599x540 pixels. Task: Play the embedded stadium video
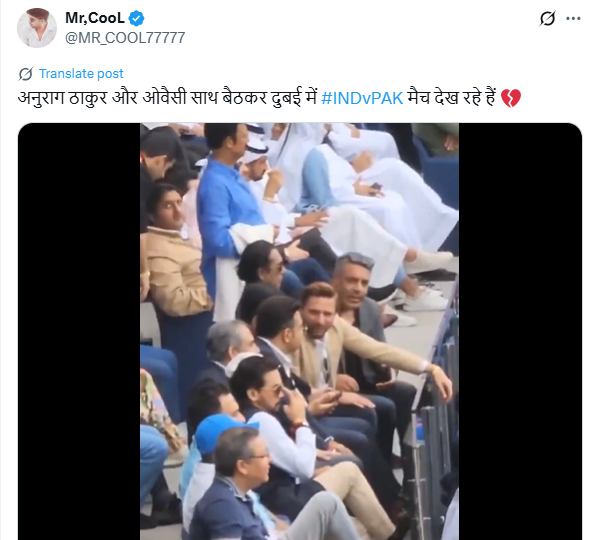tap(300, 331)
